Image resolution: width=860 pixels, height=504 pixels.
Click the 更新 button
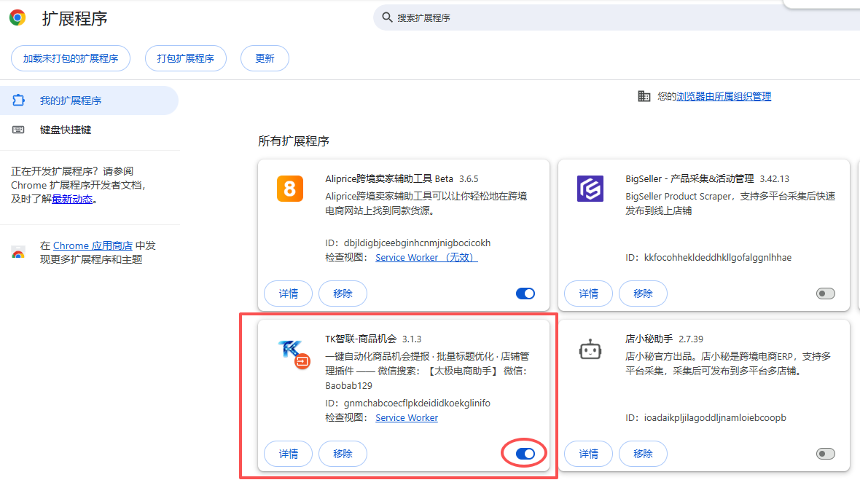point(264,58)
